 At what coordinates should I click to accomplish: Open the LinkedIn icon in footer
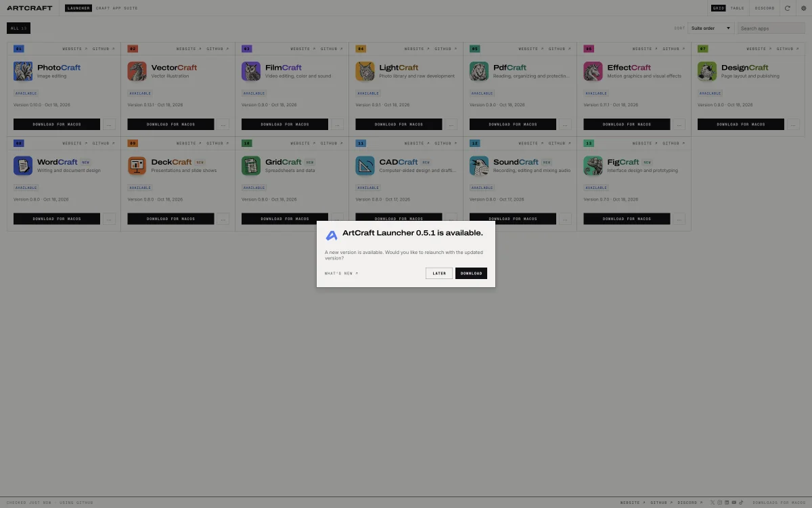(727, 503)
